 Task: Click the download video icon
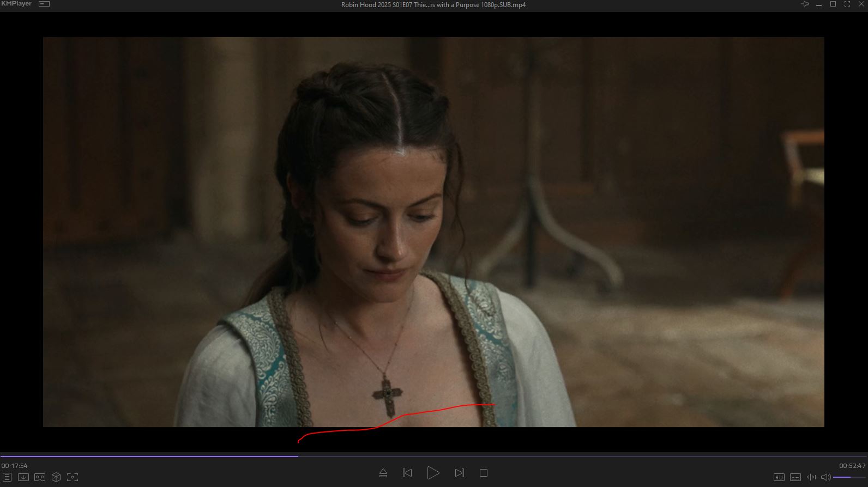point(23,477)
